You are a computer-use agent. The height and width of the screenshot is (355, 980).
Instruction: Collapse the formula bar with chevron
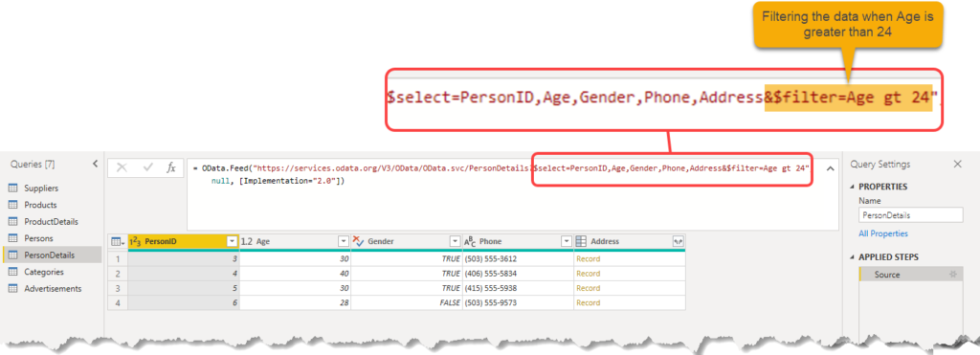click(830, 168)
